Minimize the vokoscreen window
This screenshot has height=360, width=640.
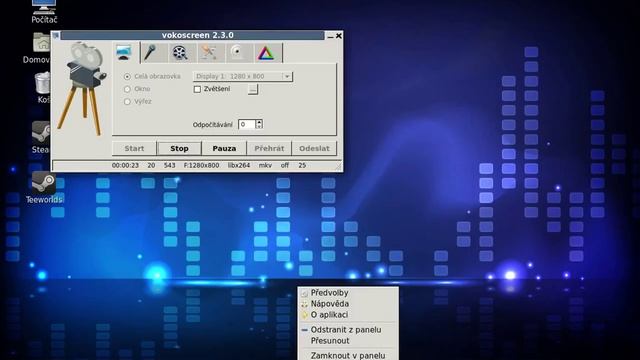pos(330,36)
